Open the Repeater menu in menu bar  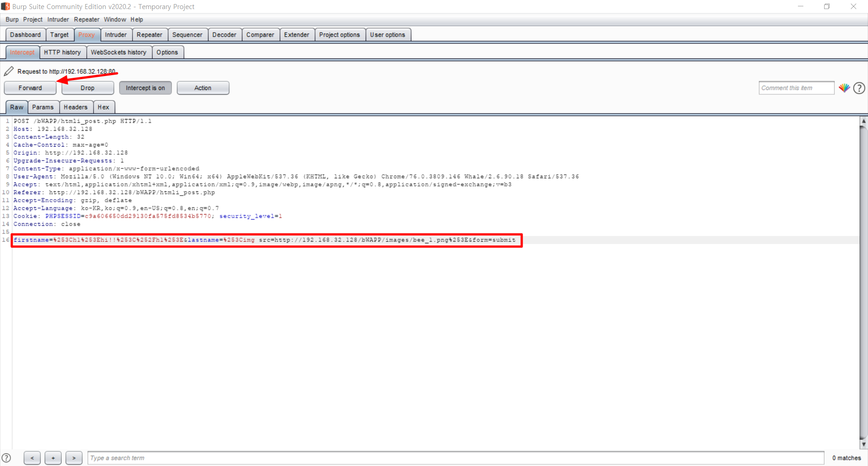coord(87,19)
